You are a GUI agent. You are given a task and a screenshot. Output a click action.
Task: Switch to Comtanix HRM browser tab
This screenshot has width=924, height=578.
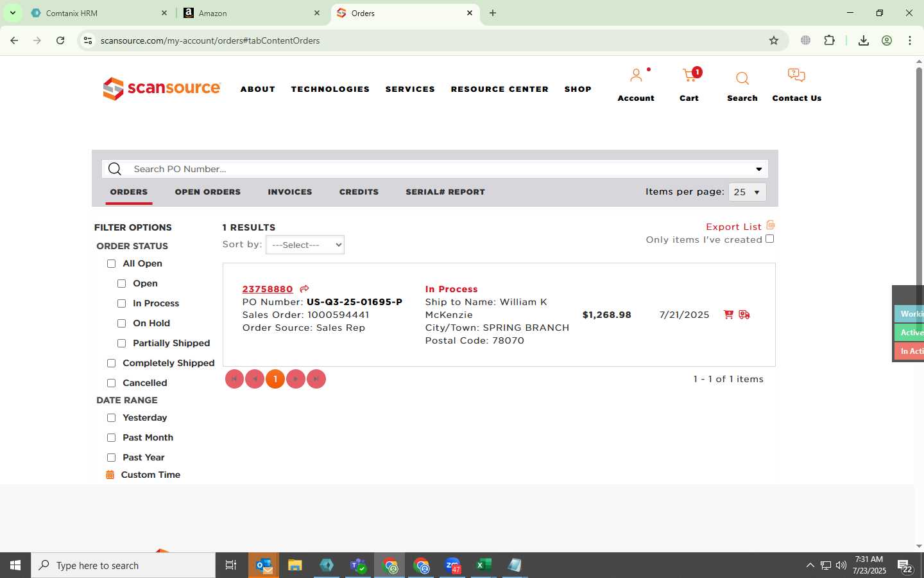[99, 13]
